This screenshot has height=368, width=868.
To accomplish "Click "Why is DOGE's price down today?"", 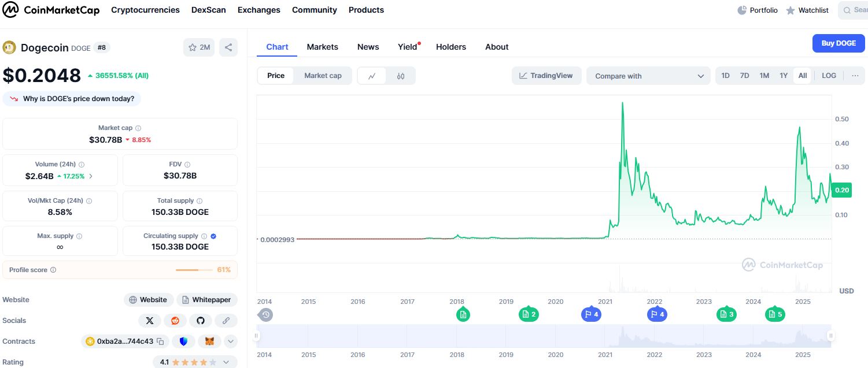I will (x=72, y=99).
